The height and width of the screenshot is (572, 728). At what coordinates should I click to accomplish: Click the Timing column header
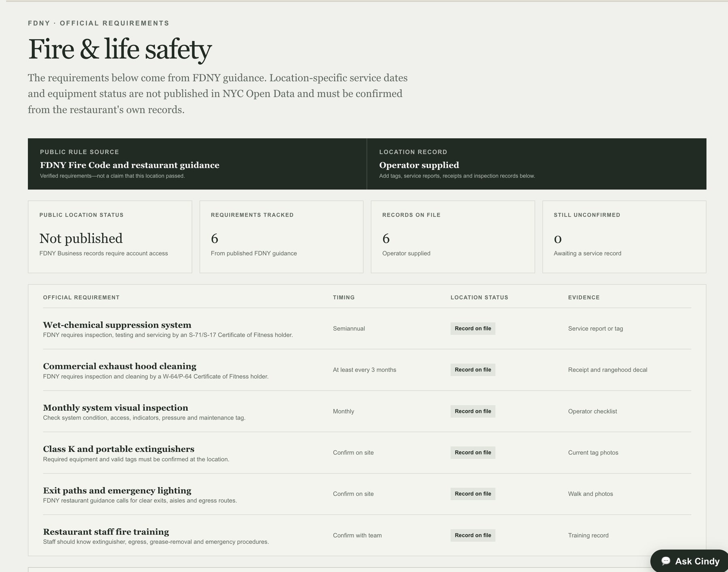coord(344,297)
